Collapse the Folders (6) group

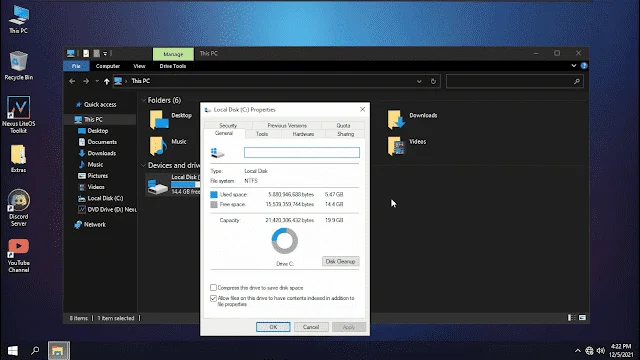pyautogui.click(x=143, y=100)
